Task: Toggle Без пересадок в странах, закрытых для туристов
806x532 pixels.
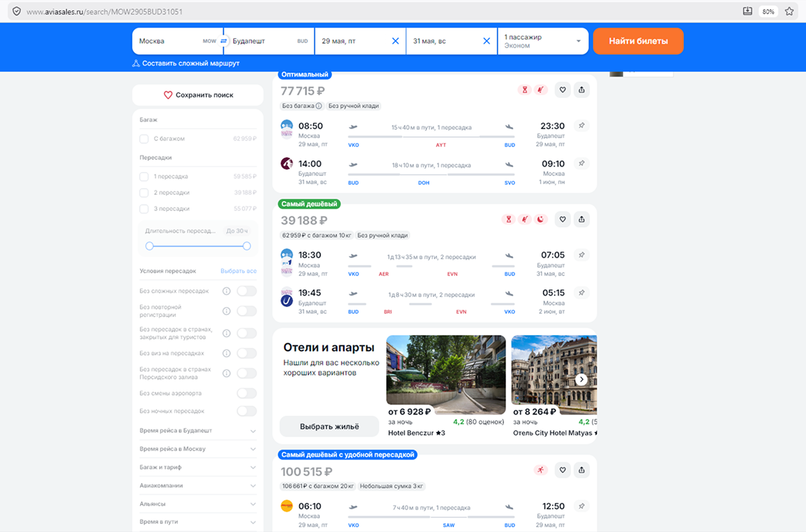Action: tap(247, 333)
